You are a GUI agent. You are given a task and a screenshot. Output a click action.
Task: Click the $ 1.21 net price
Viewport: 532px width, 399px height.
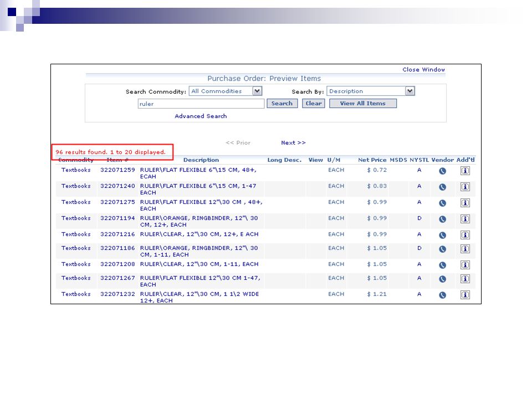click(x=377, y=294)
